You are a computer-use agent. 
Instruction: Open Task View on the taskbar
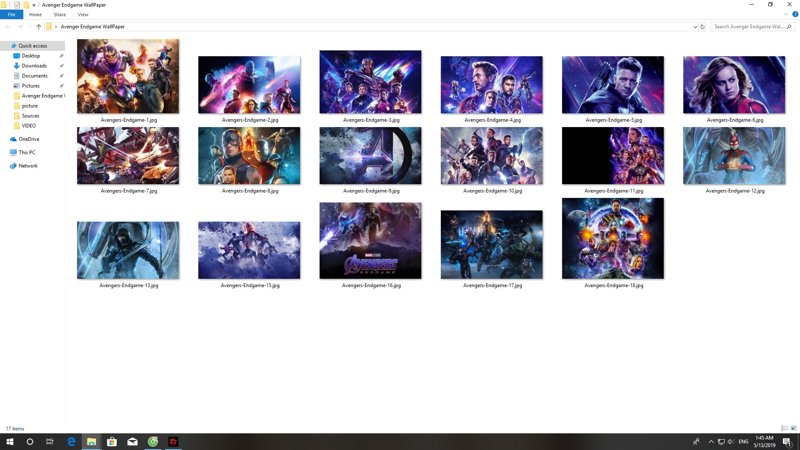click(x=49, y=442)
